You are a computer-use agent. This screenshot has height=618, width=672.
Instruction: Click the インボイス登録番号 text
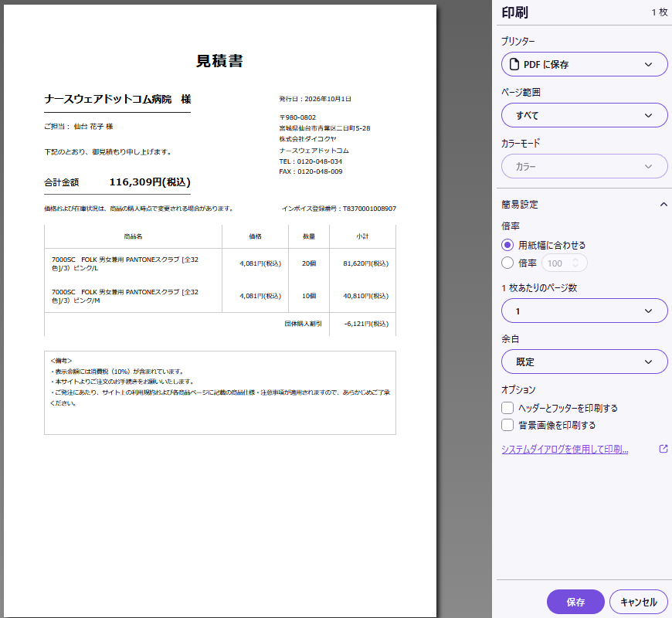tap(338, 209)
